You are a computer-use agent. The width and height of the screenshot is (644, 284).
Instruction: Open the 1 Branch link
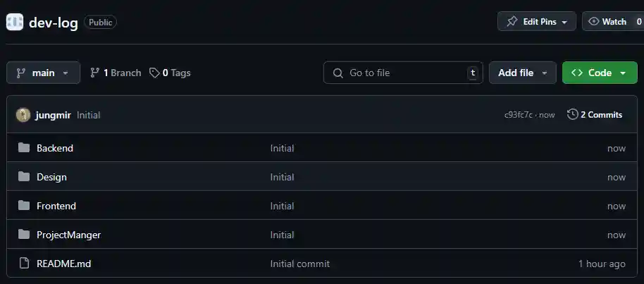click(116, 73)
